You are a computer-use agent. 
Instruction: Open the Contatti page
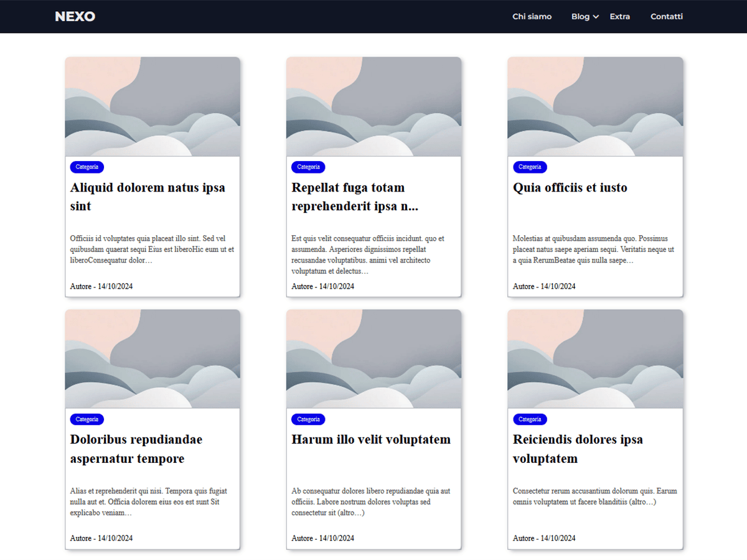tap(667, 16)
